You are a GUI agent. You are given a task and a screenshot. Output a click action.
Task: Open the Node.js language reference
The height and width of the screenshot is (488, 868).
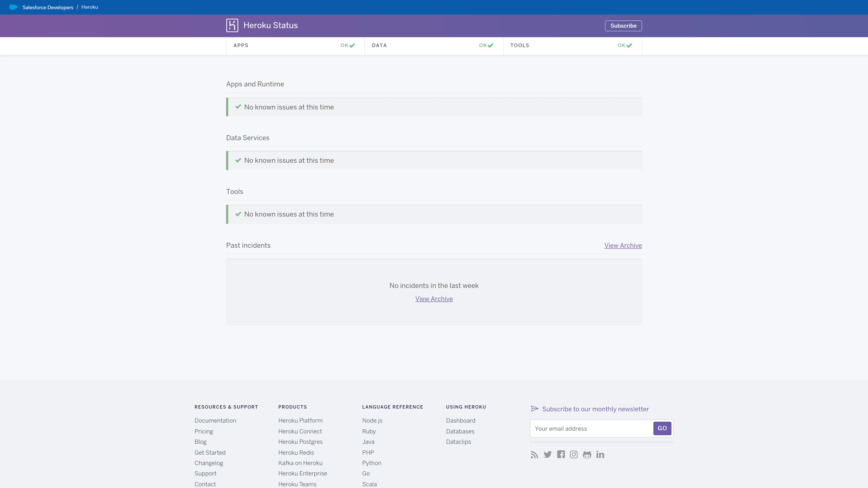coord(372,420)
